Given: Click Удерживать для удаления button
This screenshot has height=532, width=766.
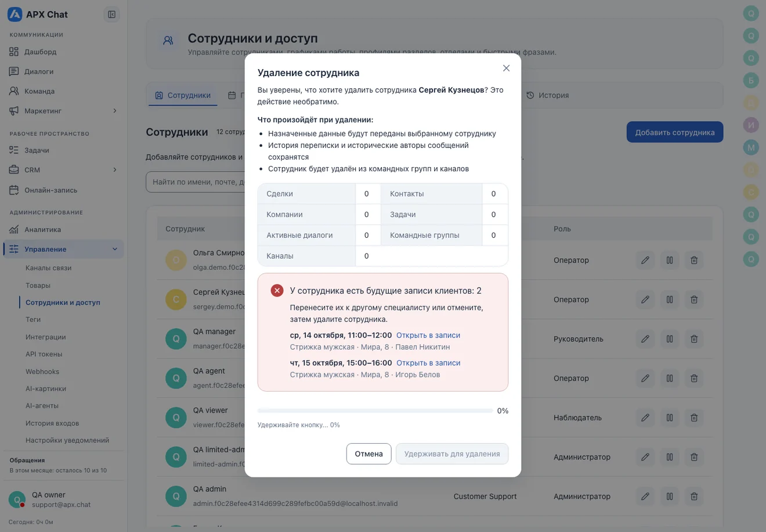Looking at the screenshot, I should tap(452, 454).
